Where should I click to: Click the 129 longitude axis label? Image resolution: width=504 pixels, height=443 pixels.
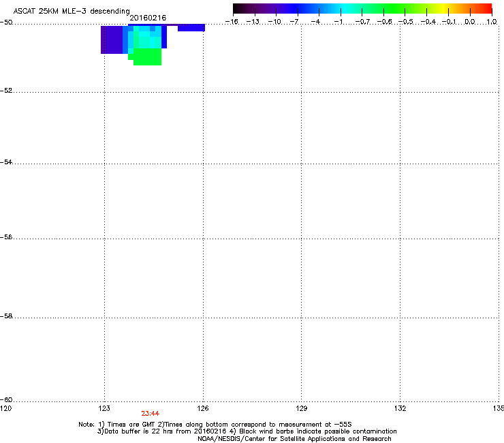[x=301, y=408]
